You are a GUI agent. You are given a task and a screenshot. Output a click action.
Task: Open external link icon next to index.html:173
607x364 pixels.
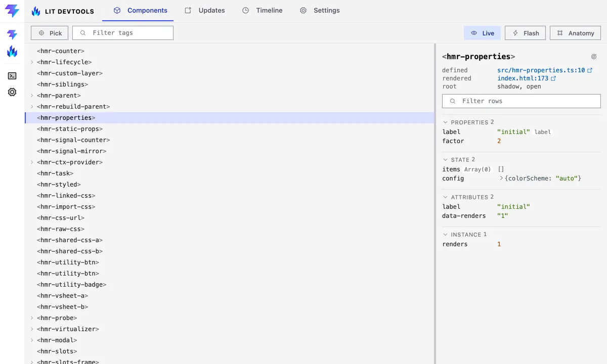click(x=553, y=78)
